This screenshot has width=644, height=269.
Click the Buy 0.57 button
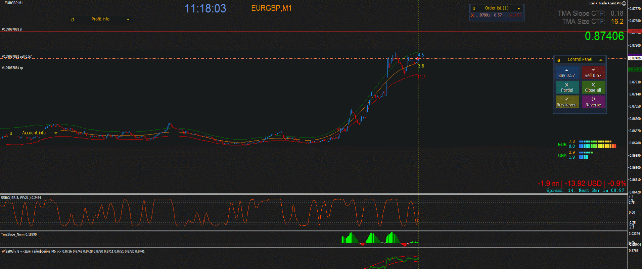(x=567, y=73)
